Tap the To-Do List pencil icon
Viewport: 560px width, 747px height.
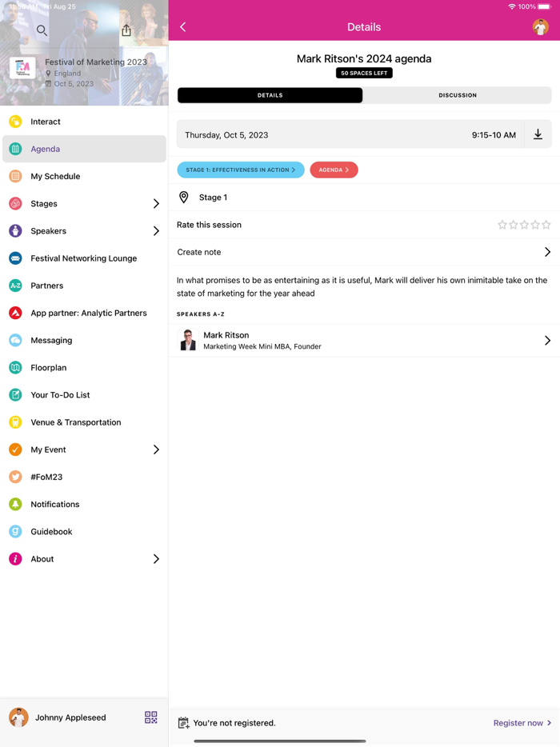[15, 395]
